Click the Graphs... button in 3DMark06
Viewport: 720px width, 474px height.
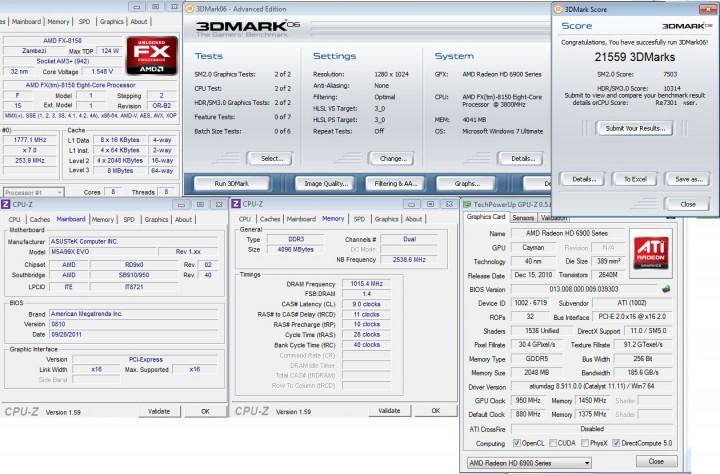click(467, 183)
